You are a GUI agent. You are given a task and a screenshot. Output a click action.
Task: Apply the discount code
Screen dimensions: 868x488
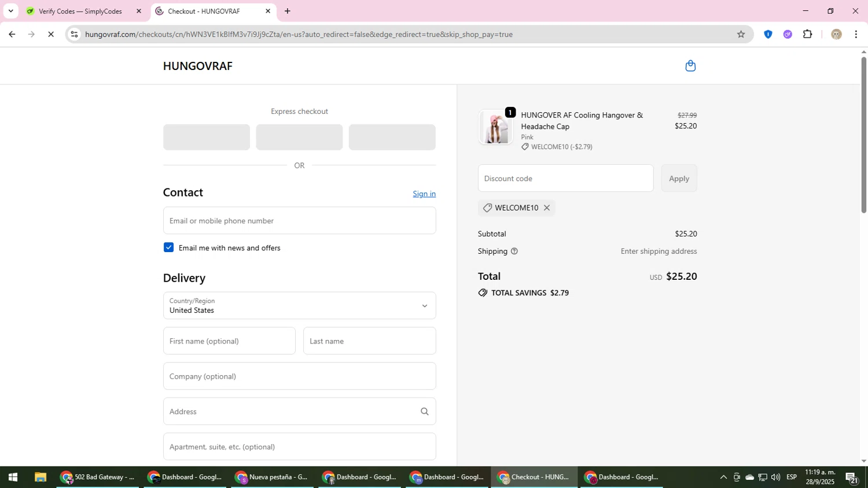pos(679,178)
